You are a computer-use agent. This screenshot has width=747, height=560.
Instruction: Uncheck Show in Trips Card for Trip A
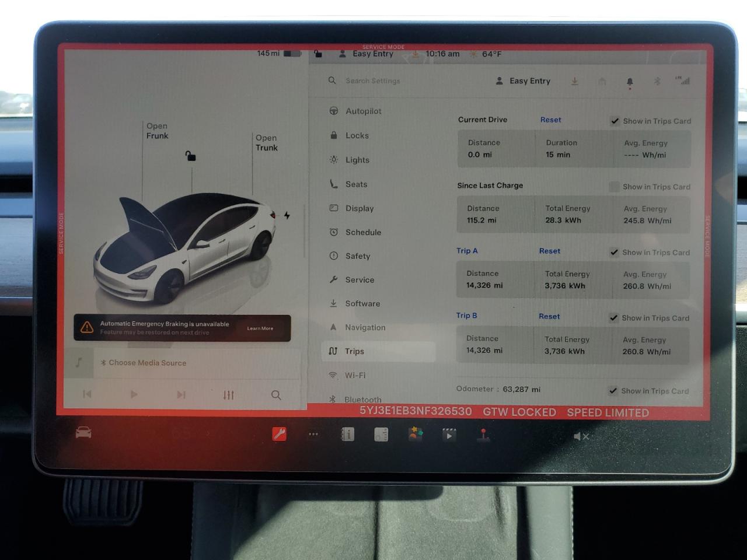[614, 252]
